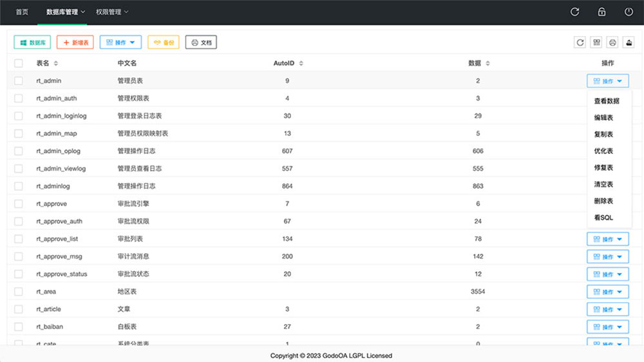Click the lock screen icon in header

pos(601,12)
